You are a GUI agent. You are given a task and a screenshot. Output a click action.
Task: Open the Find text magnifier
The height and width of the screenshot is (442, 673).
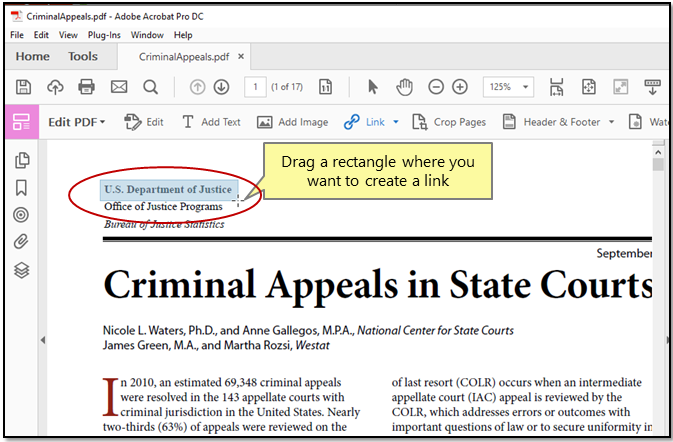coord(150,87)
